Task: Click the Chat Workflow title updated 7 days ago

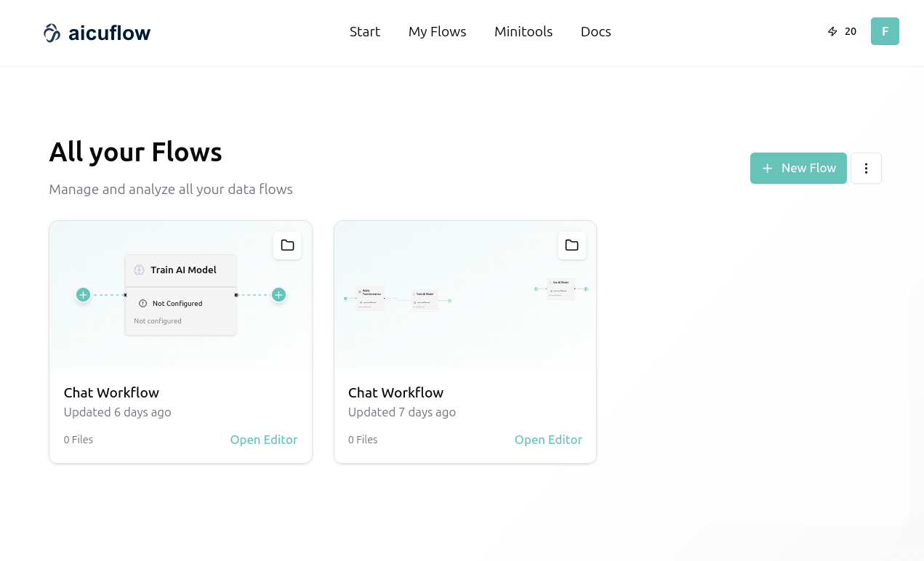Action: click(x=395, y=392)
